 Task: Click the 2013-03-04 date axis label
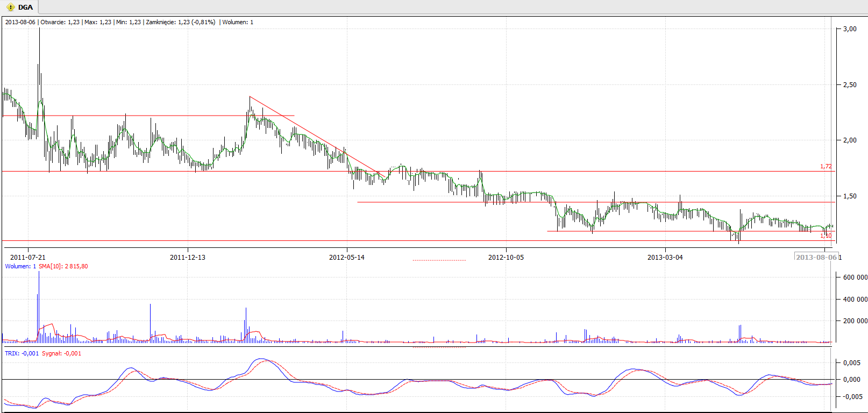coord(665,258)
